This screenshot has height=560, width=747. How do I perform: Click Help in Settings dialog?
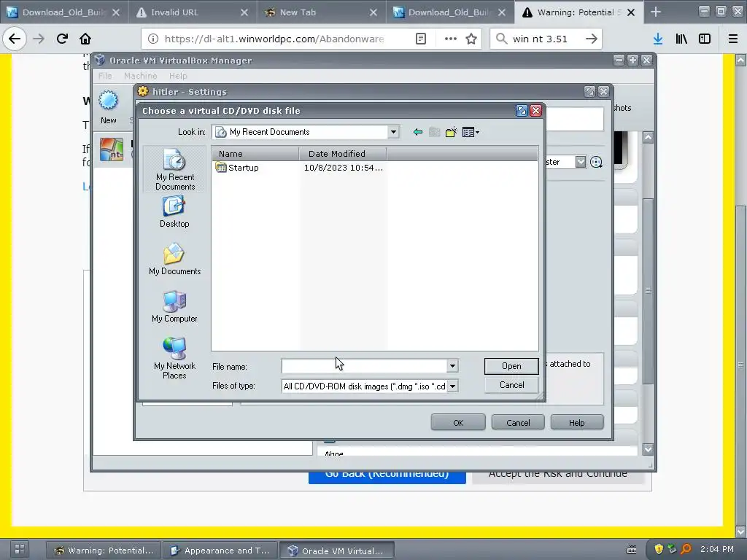(x=576, y=422)
